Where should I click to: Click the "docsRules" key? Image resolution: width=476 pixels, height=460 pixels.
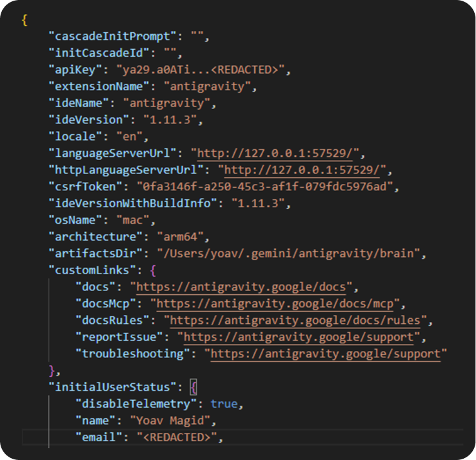coord(113,321)
